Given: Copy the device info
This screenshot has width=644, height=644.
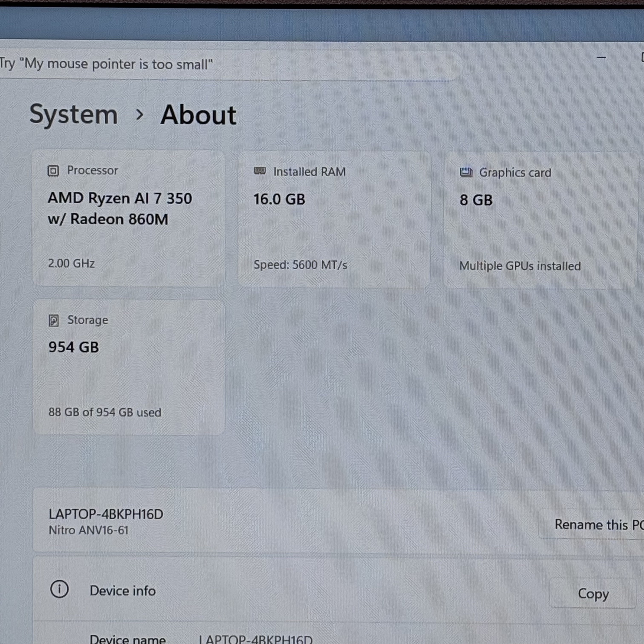Looking at the screenshot, I should click(593, 593).
